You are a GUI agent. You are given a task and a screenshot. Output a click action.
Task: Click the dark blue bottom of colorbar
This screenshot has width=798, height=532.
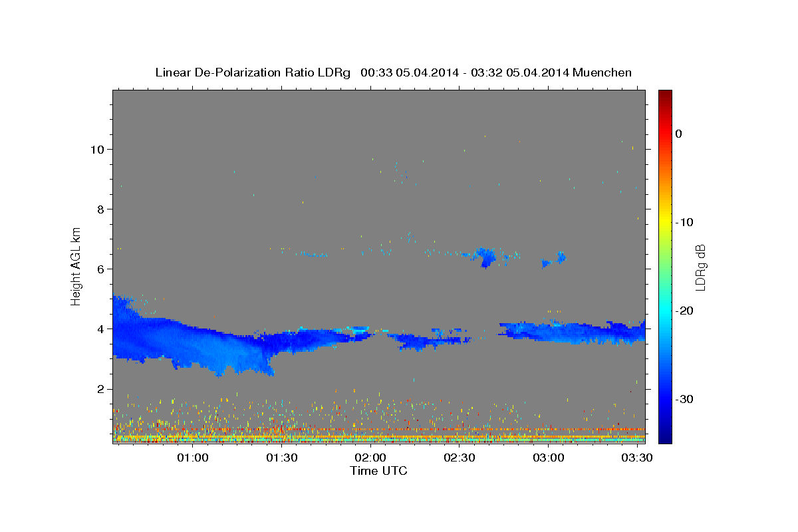click(665, 438)
